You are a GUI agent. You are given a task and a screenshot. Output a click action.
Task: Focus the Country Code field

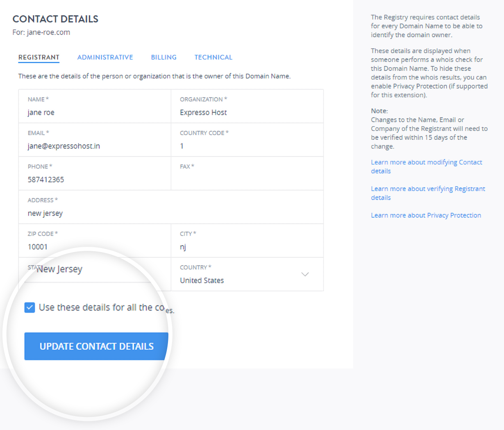coord(247,146)
